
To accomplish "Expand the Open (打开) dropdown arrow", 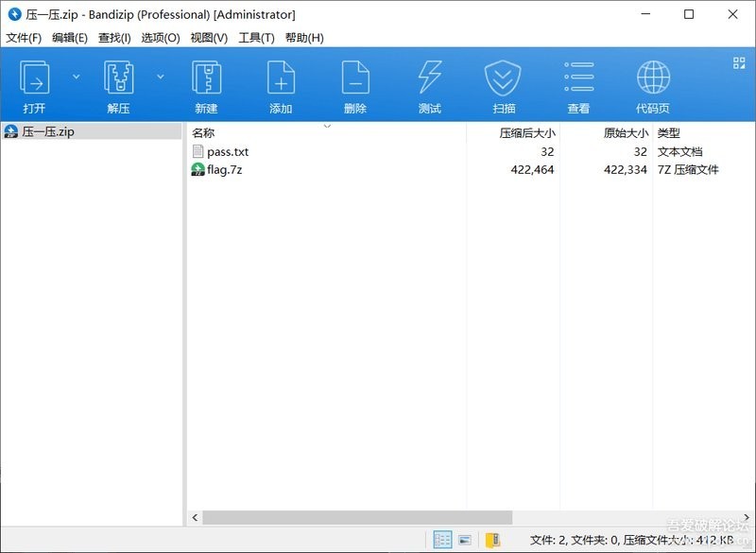I will pos(77,77).
